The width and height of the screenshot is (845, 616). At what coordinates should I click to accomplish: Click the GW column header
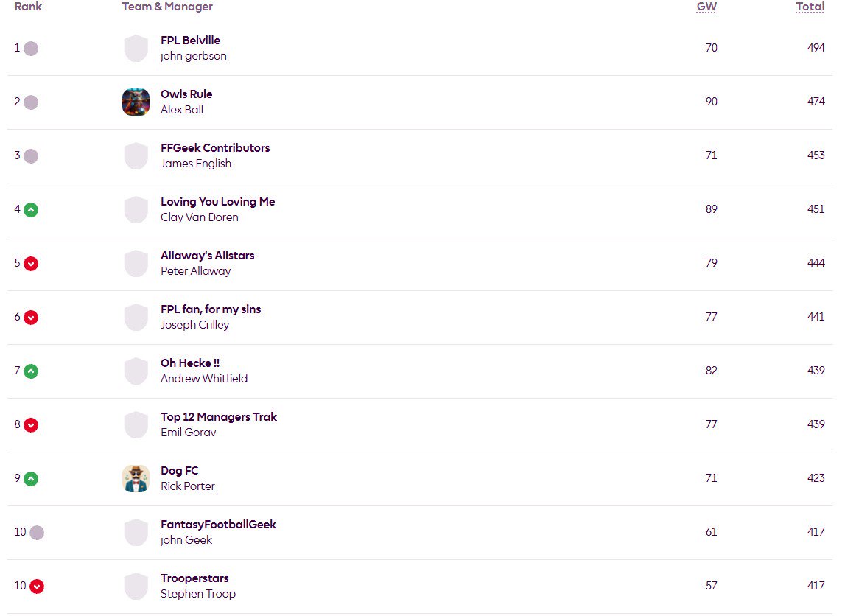[706, 7]
